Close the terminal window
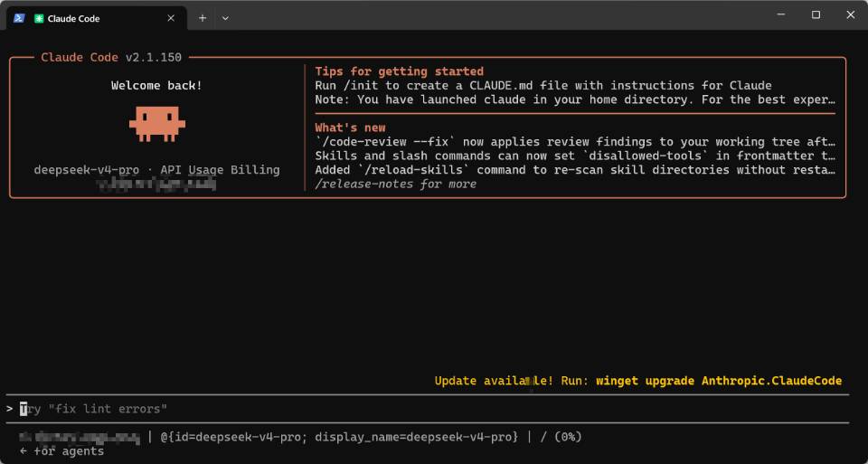 tap(850, 15)
